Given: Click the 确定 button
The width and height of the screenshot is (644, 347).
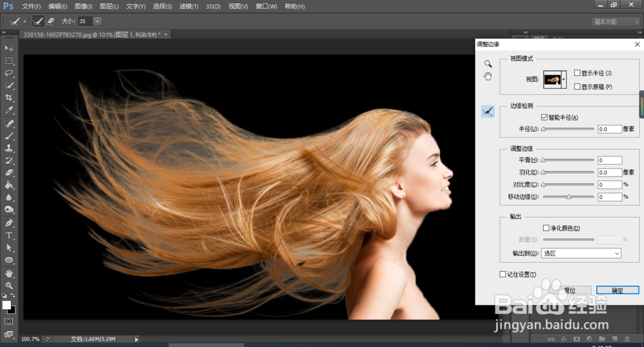Looking at the screenshot, I should [x=617, y=290].
